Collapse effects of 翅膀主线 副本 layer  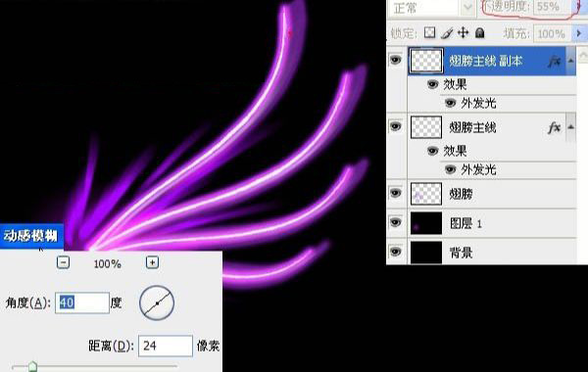[570, 61]
